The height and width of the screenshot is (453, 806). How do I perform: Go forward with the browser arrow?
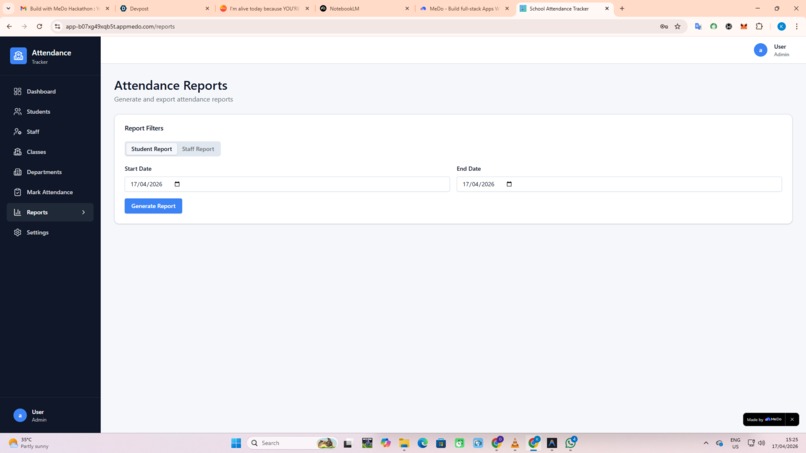click(24, 26)
